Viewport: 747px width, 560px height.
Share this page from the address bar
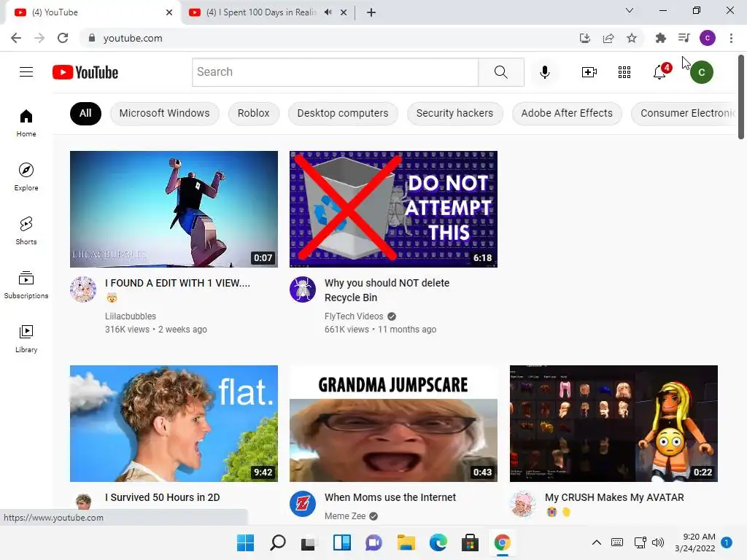(608, 38)
